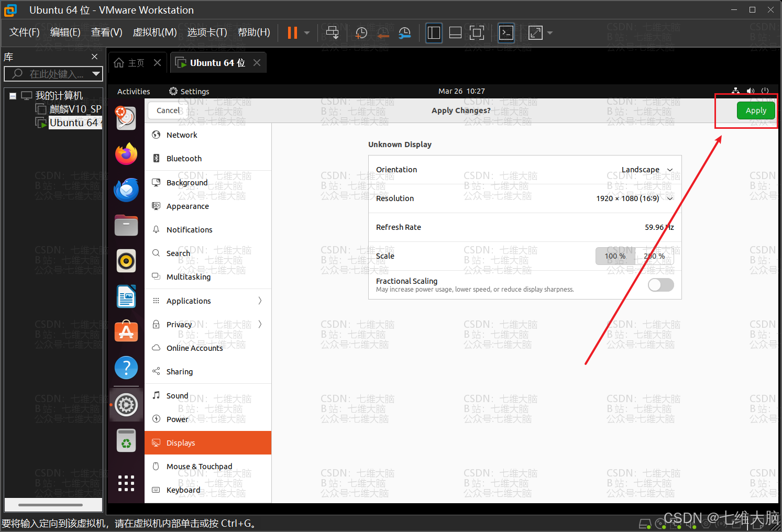Click the Settings app menu in top bar
Viewport: 782px width, 532px height.
point(189,91)
